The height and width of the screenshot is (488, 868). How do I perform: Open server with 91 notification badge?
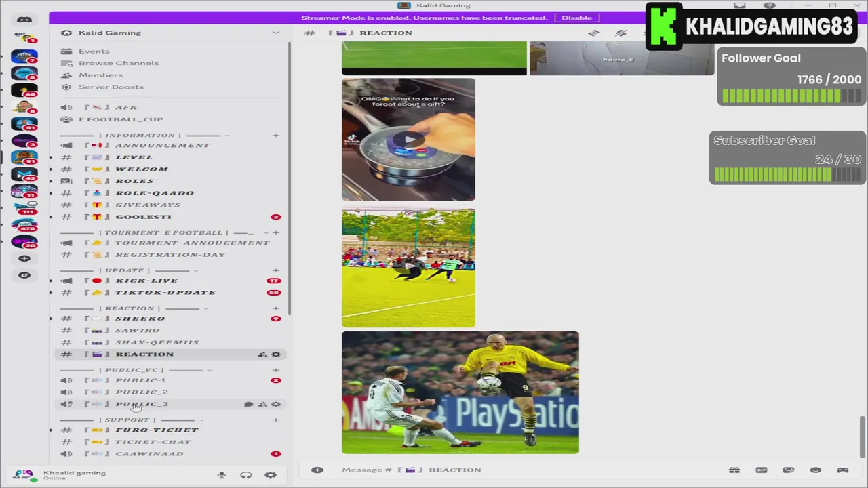[24, 157]
